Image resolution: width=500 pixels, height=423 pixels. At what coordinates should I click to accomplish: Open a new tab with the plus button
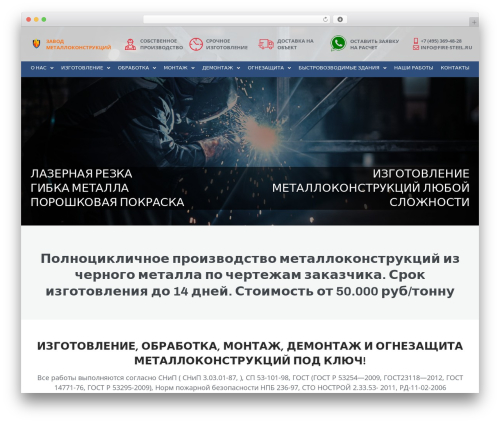pos(474,22)
